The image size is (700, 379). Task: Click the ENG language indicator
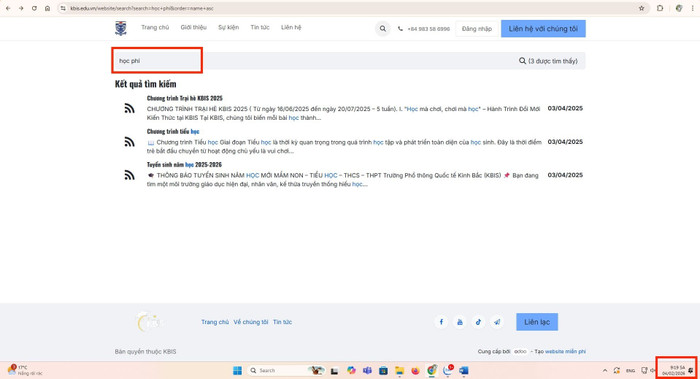630,371
